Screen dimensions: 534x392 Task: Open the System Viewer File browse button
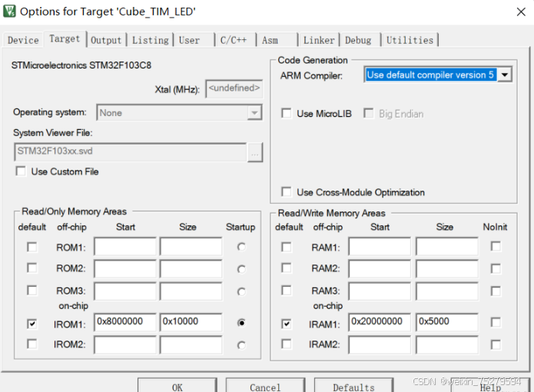pos(255,152)
